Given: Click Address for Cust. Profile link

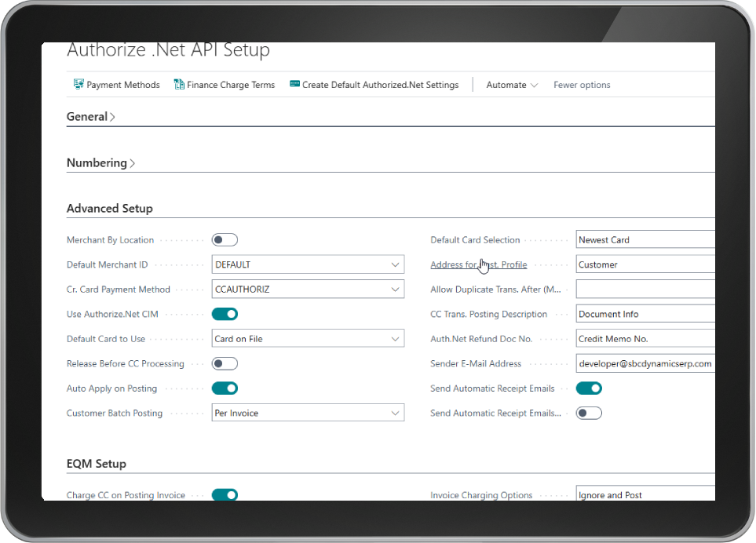Looking at the screenshot, I should click(x=479, y=264).
